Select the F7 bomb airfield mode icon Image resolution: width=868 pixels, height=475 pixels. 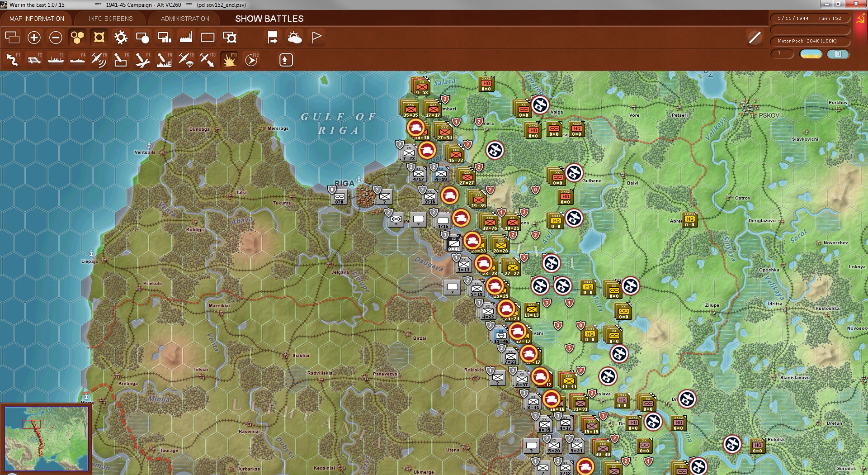coord(142,60)
